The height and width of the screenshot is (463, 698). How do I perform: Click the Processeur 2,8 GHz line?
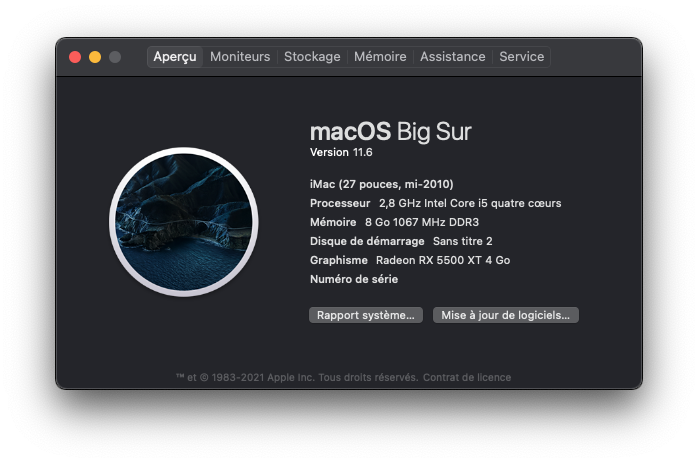click(435, 203)
